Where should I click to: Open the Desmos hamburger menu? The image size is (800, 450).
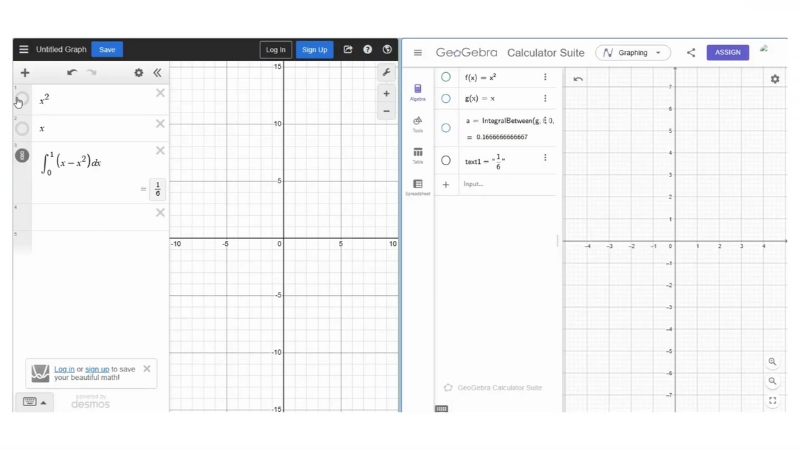click(x=23, y=49)
